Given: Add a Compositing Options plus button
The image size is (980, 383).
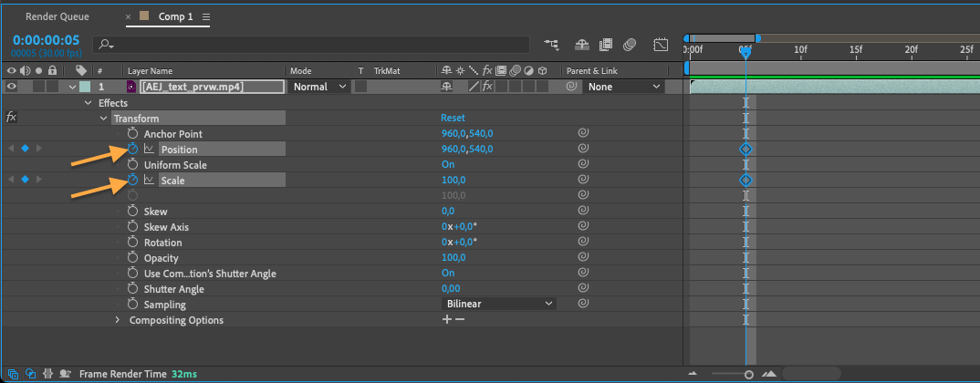Looking at the screenshot, I should coord(446,319).
